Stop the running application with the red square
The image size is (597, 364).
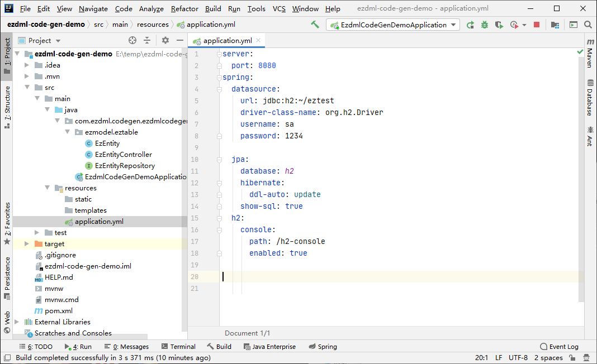537,25
